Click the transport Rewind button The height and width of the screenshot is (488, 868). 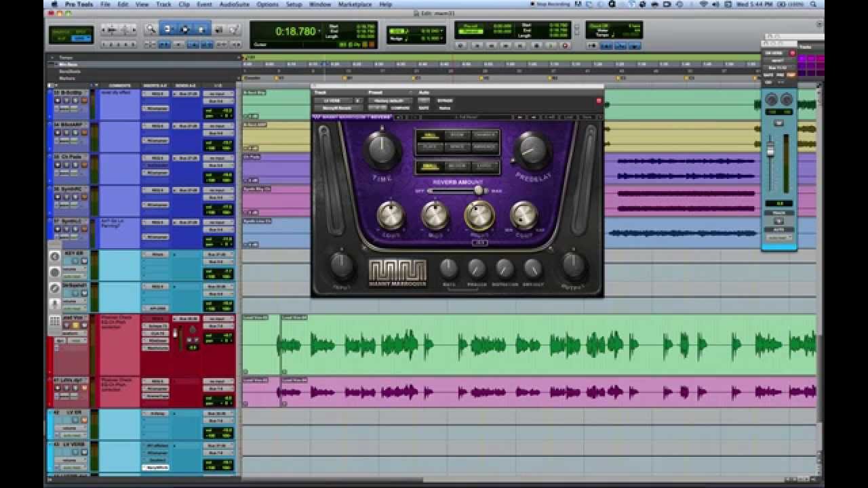[x=491, y=45]
